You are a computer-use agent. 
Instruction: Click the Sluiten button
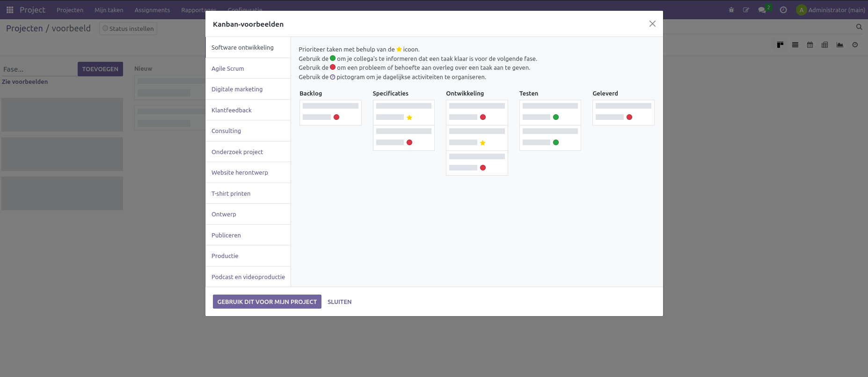[339, 302]
